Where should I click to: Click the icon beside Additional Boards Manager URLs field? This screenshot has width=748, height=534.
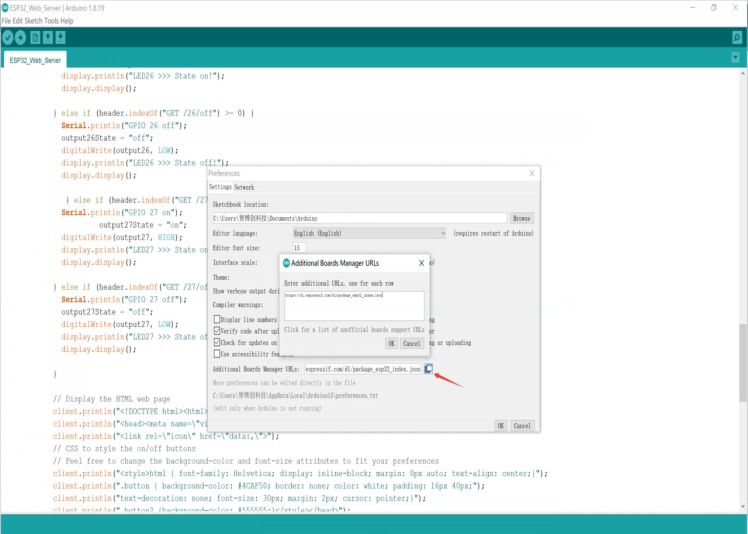point(428,369)
